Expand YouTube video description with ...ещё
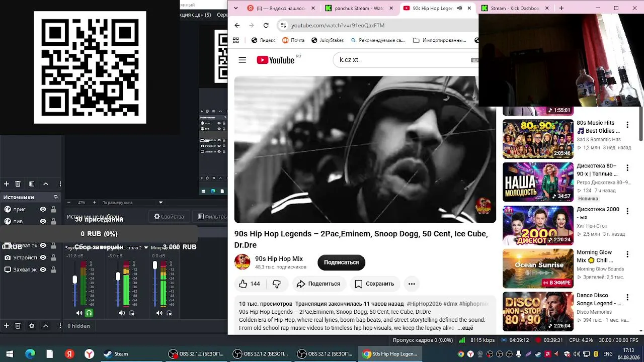 click(465, 328)
